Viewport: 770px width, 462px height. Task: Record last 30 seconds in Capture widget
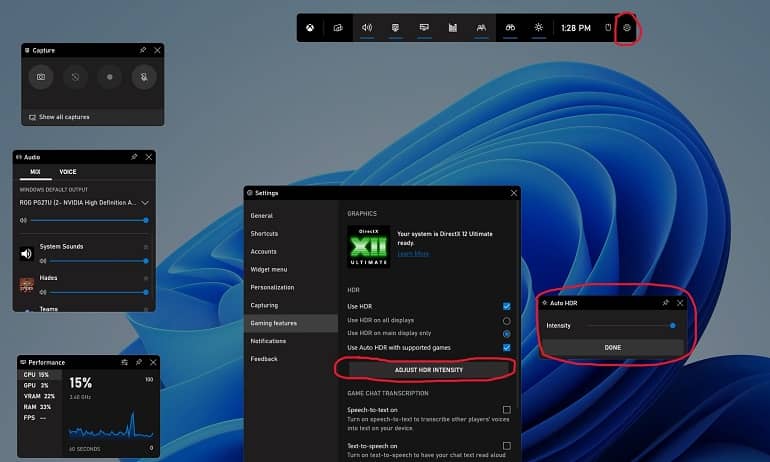point(75,77)
